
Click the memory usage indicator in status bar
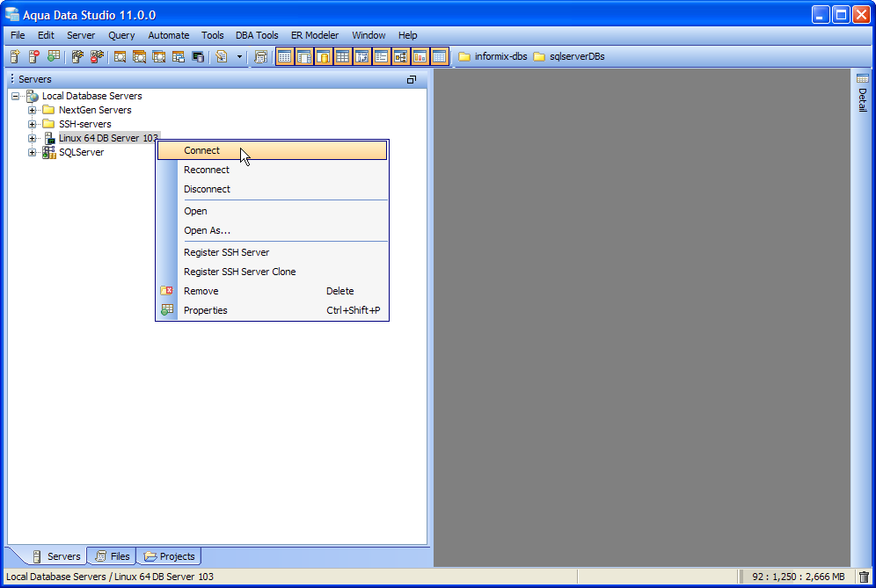click(798, 577)
